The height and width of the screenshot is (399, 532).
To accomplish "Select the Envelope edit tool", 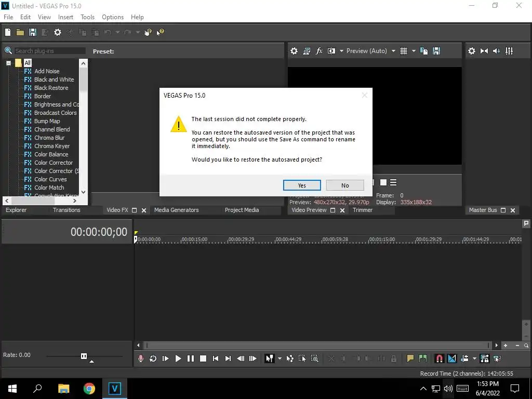I will [x=290, y=358].
